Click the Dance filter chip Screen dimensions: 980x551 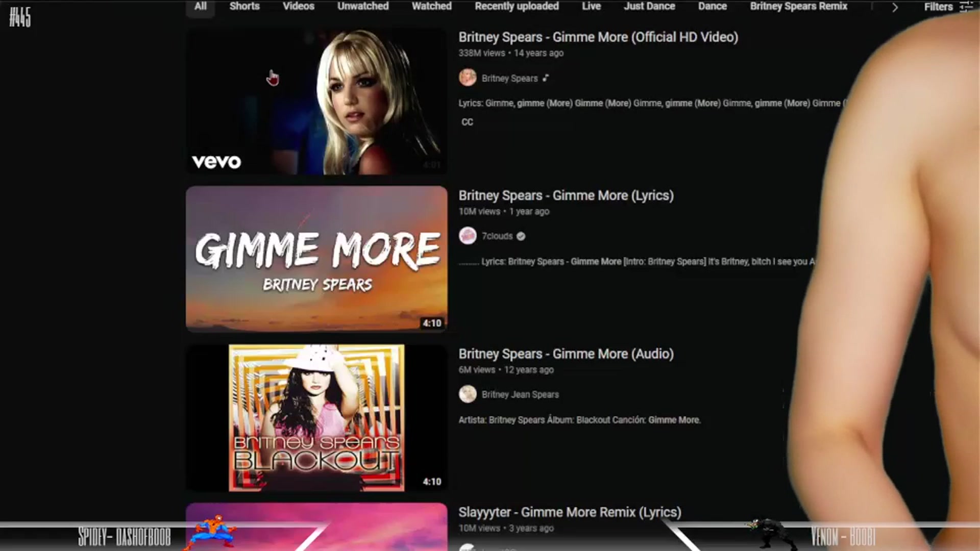(713, 7)
